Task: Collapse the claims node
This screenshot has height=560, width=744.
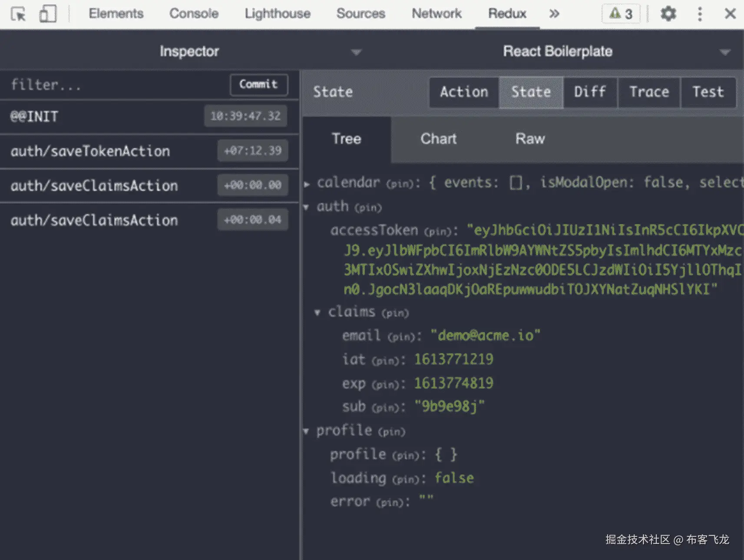Action: (317, 313)
